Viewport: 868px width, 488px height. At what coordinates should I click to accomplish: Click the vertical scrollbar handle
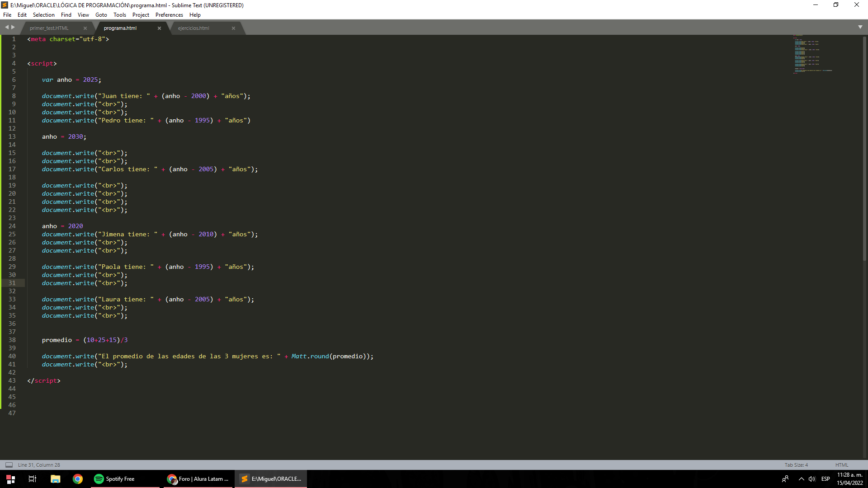(864, 148)
